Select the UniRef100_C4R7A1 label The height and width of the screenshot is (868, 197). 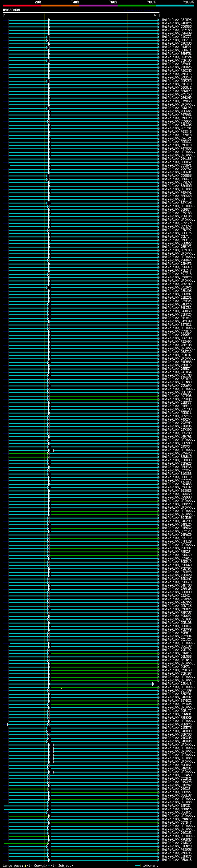(177, 436)
